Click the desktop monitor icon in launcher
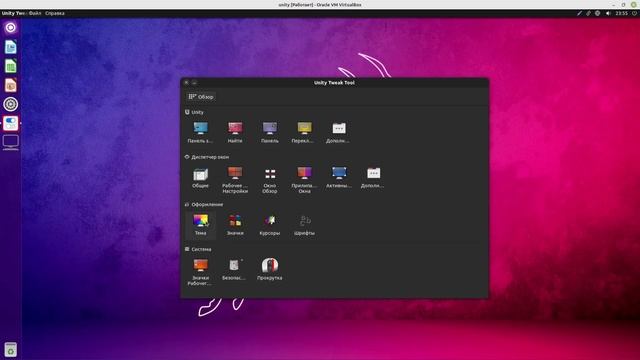Image resolution: width=640 pixels, height=360 pixels. click(x=11, y=142)
